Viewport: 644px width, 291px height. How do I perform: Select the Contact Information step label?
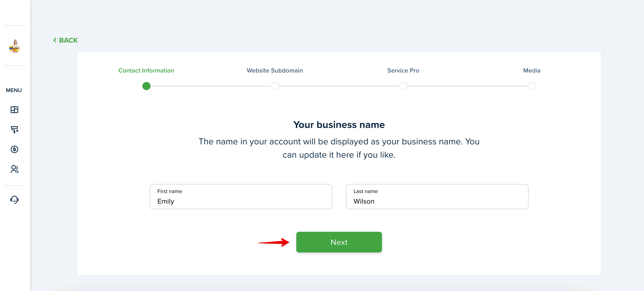146,70
